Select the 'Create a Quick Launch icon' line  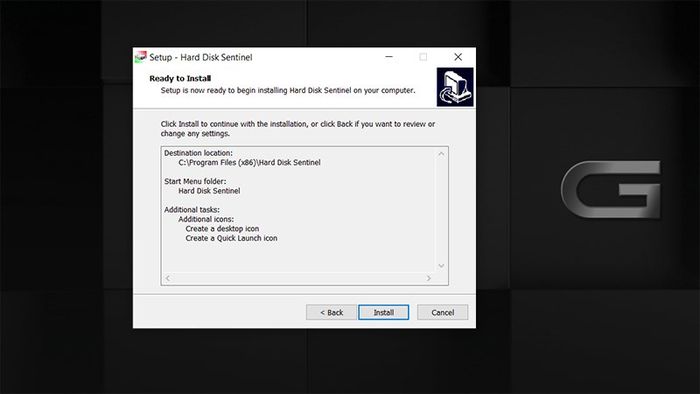[231, 238]
